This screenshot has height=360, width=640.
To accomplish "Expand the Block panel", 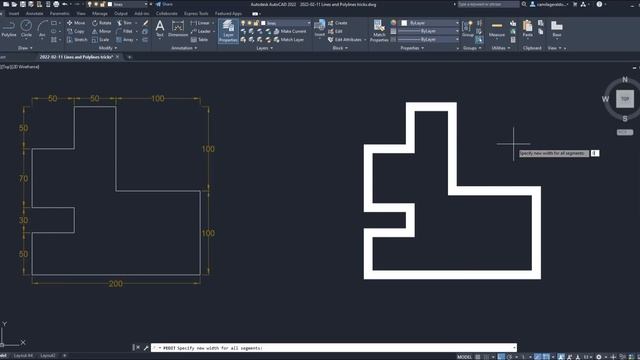I will pos(340,48).
